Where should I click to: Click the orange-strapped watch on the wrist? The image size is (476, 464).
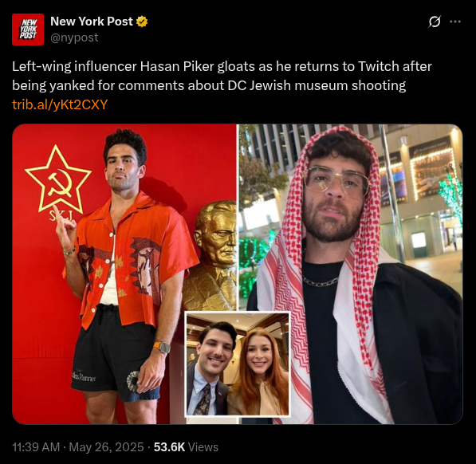point(162,347)
